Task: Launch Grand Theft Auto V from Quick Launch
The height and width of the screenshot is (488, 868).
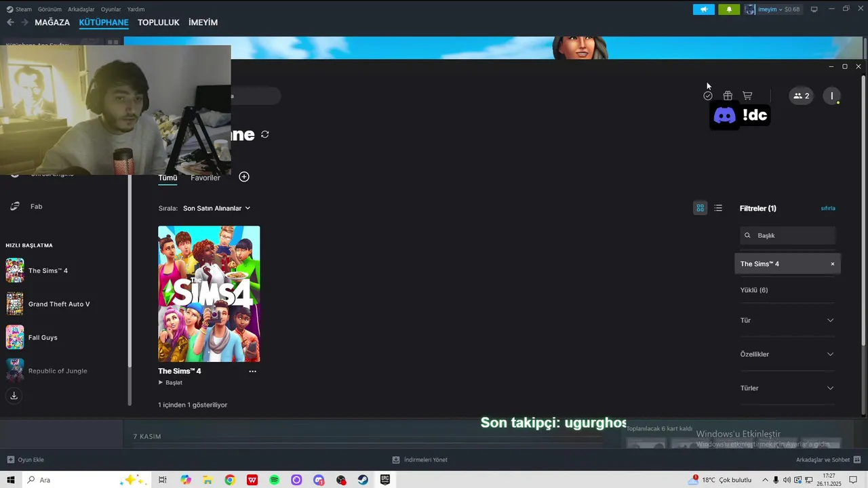Action: pos(58,304)
